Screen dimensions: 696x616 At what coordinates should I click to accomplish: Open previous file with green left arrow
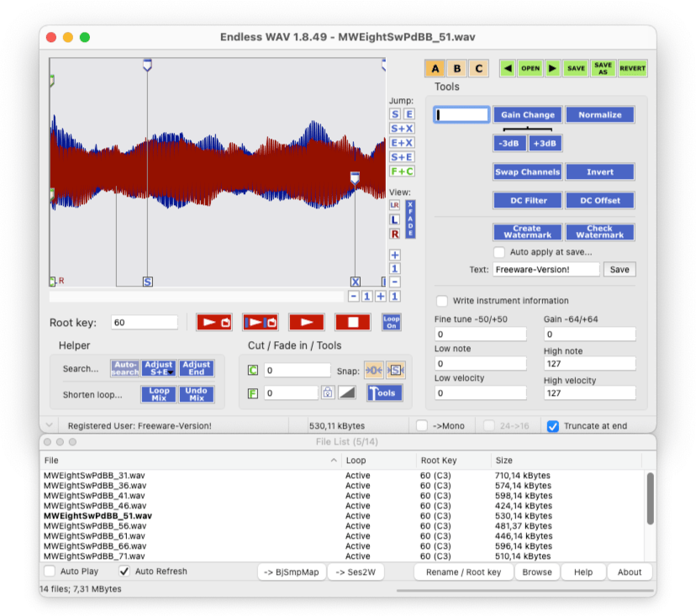(x=508, y=68)
